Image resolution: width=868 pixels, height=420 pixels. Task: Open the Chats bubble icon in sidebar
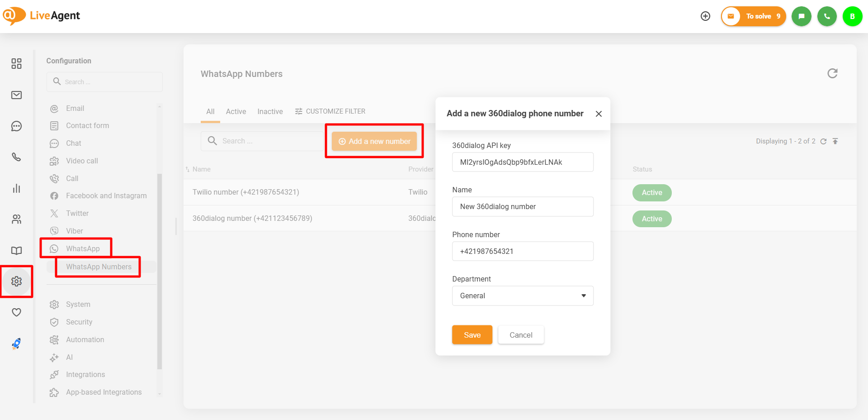16,126
